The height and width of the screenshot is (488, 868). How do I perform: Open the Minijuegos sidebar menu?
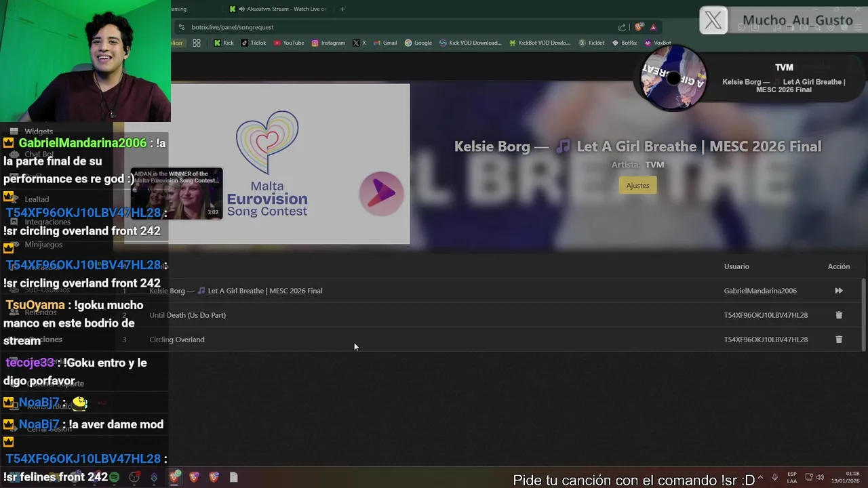43,245
